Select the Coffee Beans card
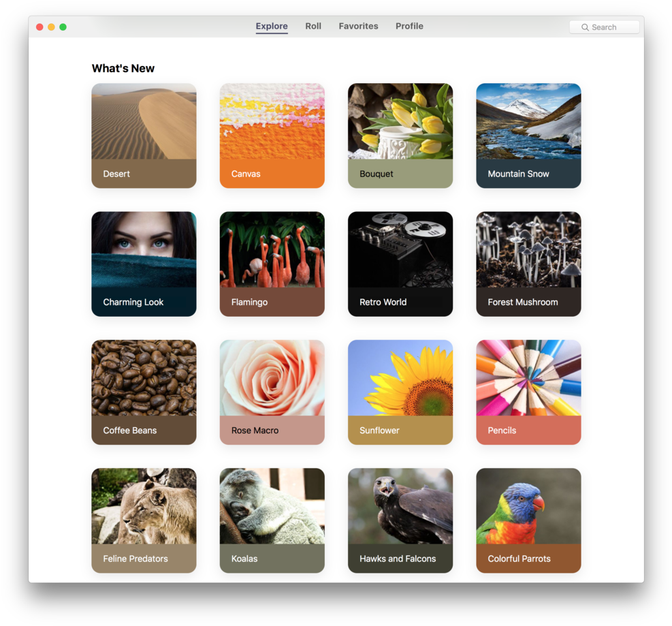This screenshot has width=672, height=626. tap(144, 392)
